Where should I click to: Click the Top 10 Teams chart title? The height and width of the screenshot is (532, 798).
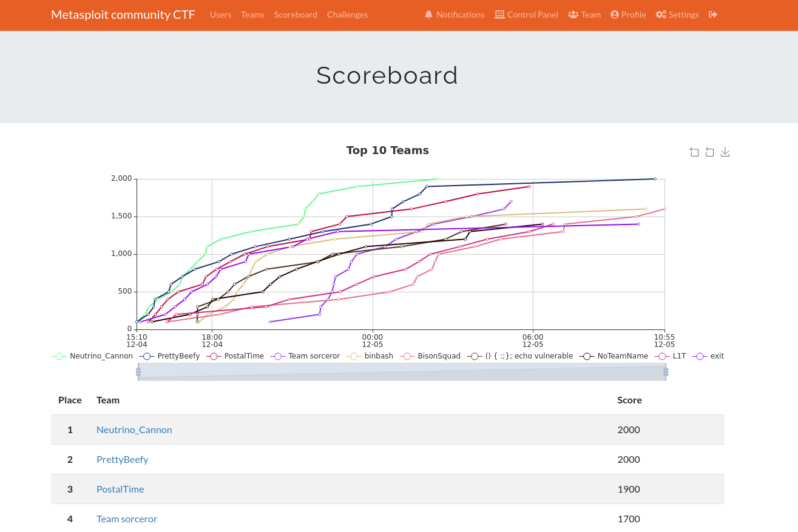(x=387, y=150)
